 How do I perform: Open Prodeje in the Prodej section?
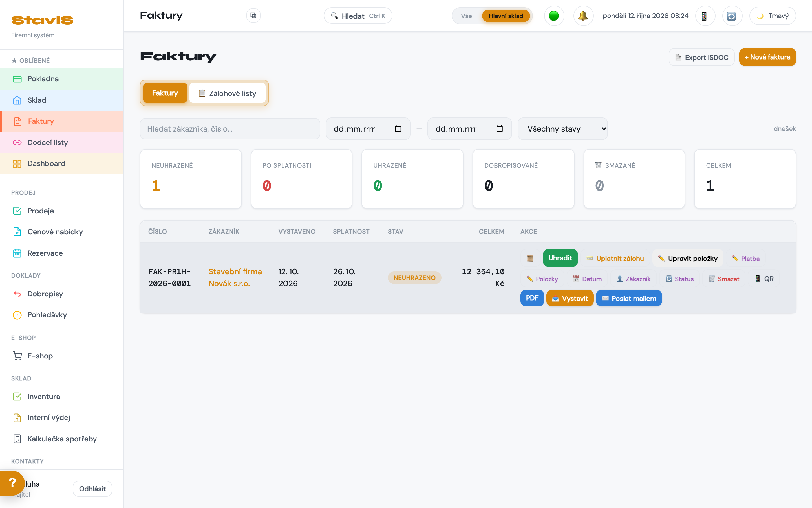62,211
